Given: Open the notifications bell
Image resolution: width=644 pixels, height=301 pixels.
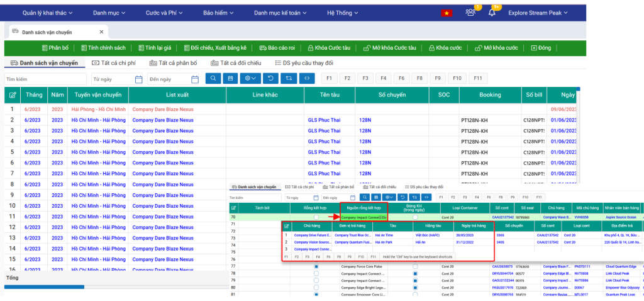Looking at the screenshot, I should [x=492, y=13].
